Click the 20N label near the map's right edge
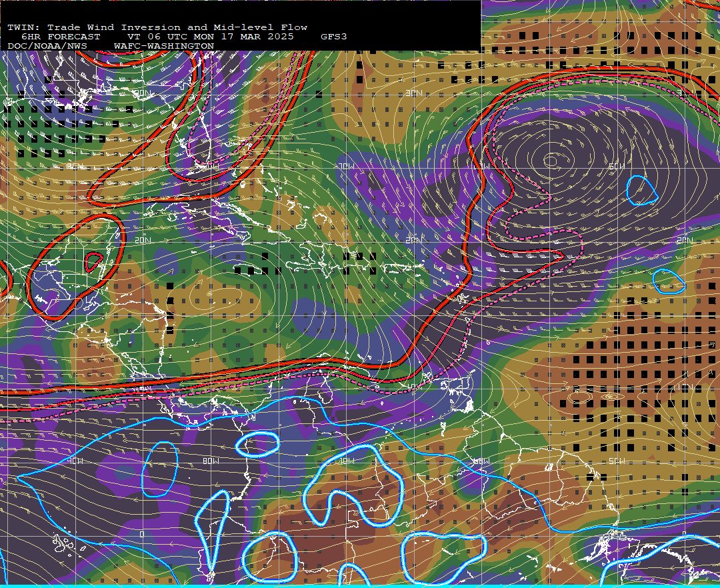Image resolution: width=720 pixels, height=588 pixels. click(684, 241)
